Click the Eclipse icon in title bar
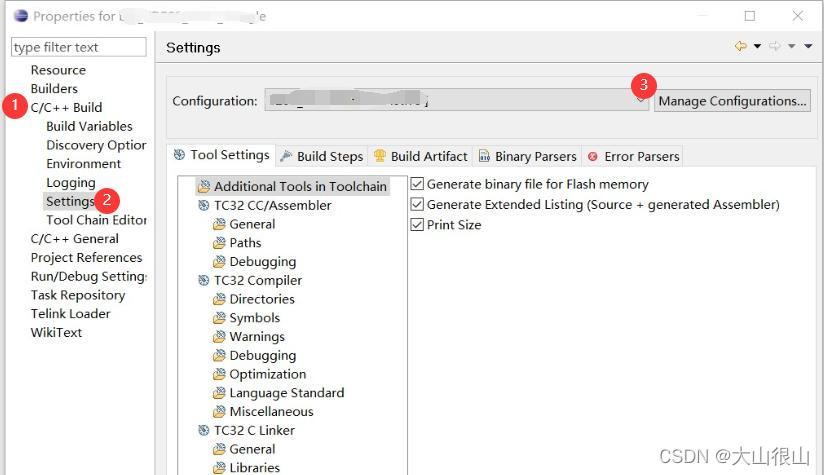This screenshot has height=475, width=824. coord(21,16)
